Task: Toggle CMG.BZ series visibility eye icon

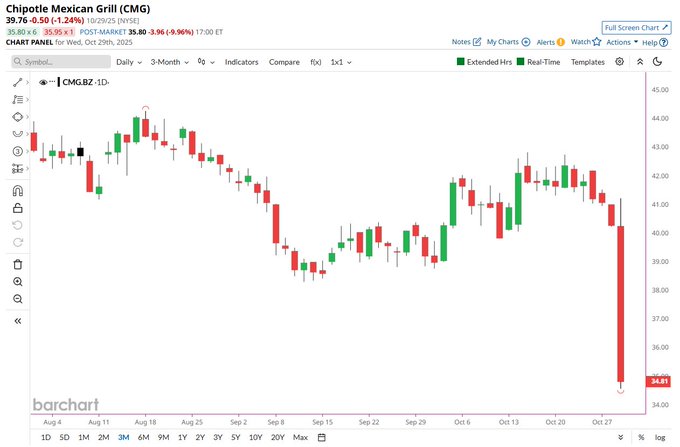Action: pos(42,82)
